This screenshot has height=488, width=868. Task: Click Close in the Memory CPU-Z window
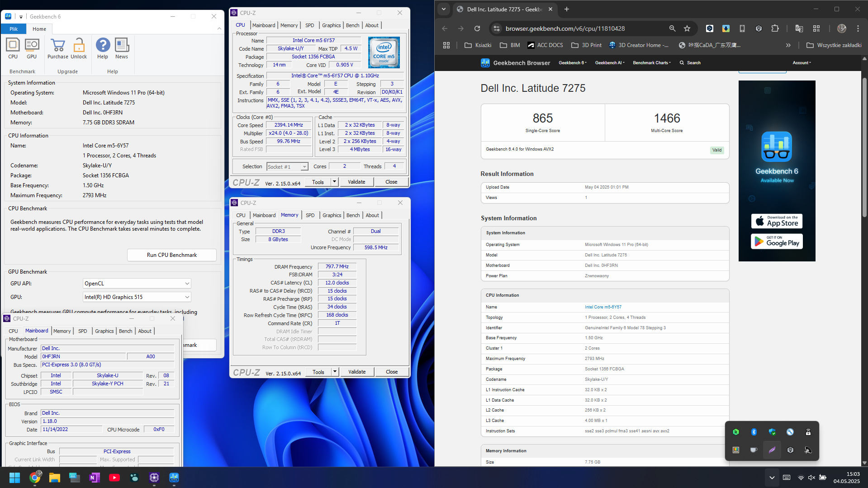(x=392, y=372)
